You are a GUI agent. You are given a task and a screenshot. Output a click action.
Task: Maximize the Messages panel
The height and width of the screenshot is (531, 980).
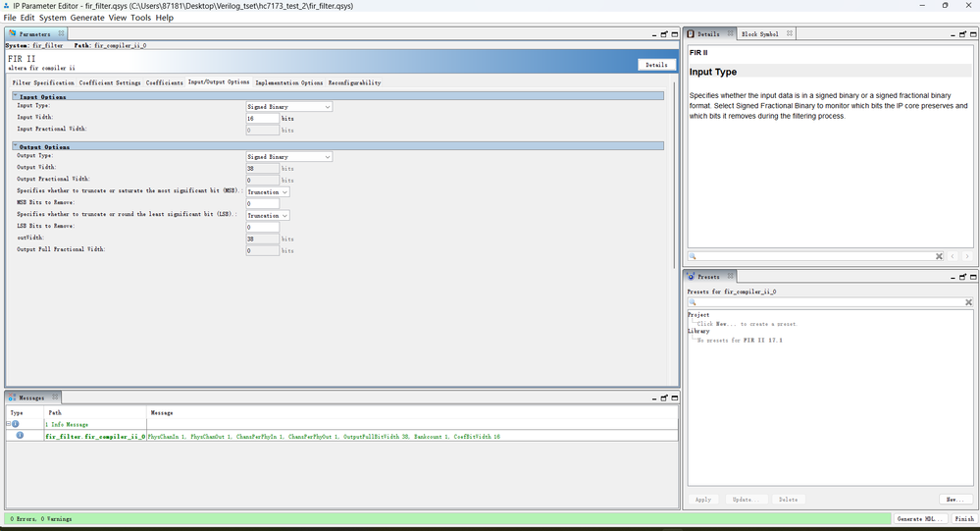tap(675, 398)
